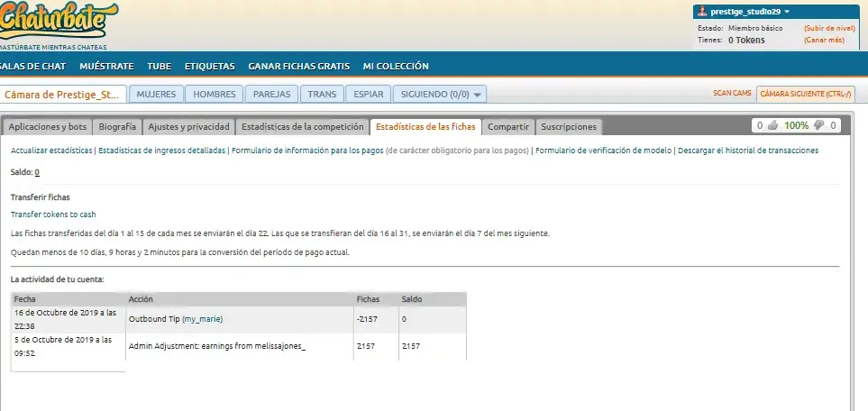
Task: Switch to the HOMBRES tab
Action: point(215,94)
